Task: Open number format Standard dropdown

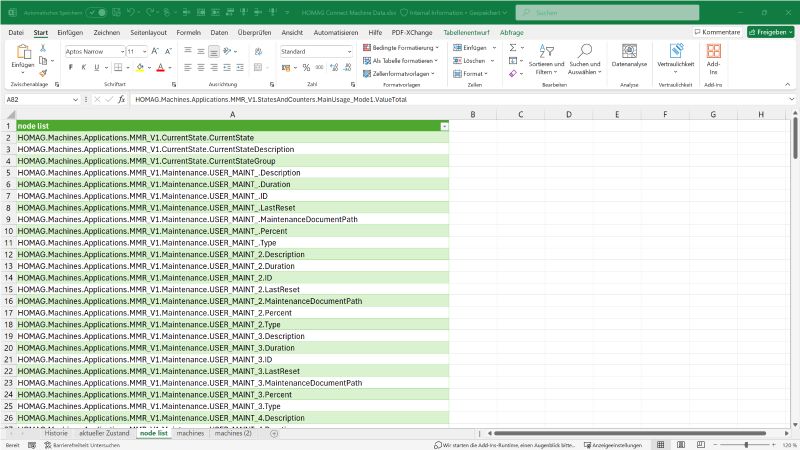Action: click(x=349, y=52)
